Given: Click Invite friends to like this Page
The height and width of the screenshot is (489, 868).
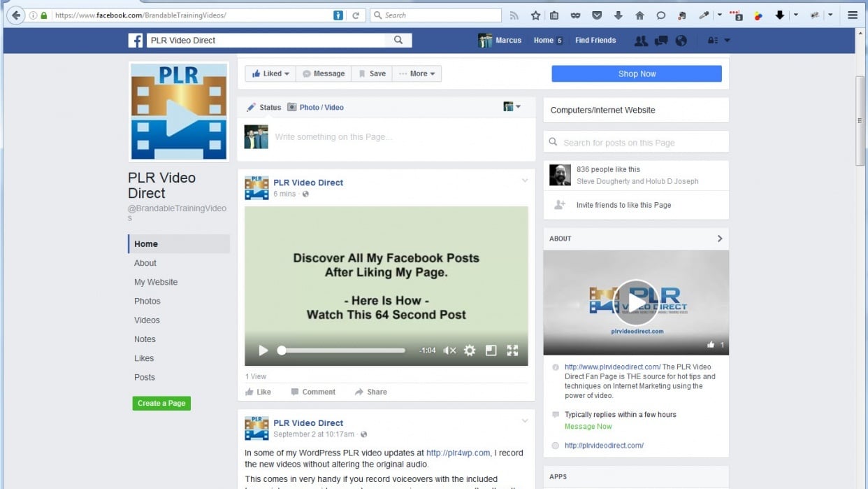Looking at the screenshot, I should tap(623, 205).
